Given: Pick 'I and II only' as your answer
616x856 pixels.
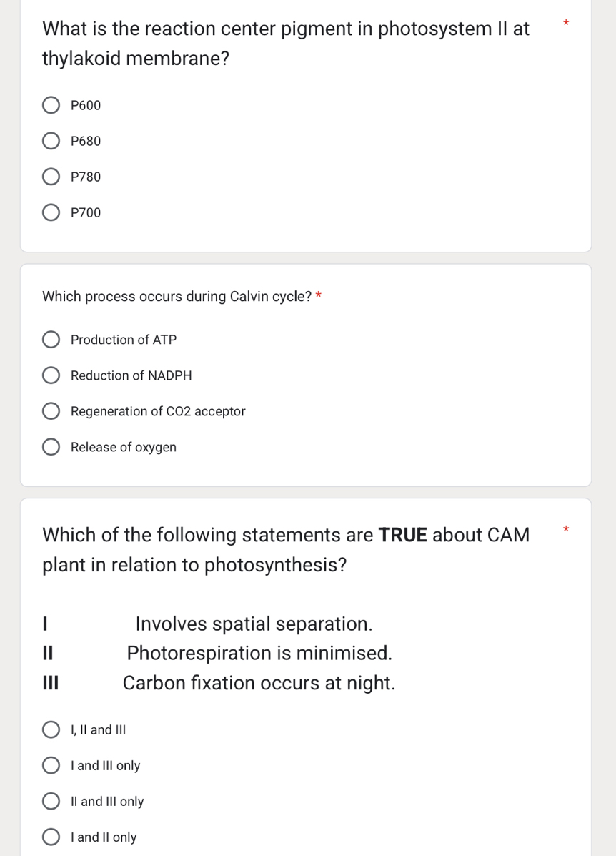Looking at the screenshot, I should click(x=51, y=837).
